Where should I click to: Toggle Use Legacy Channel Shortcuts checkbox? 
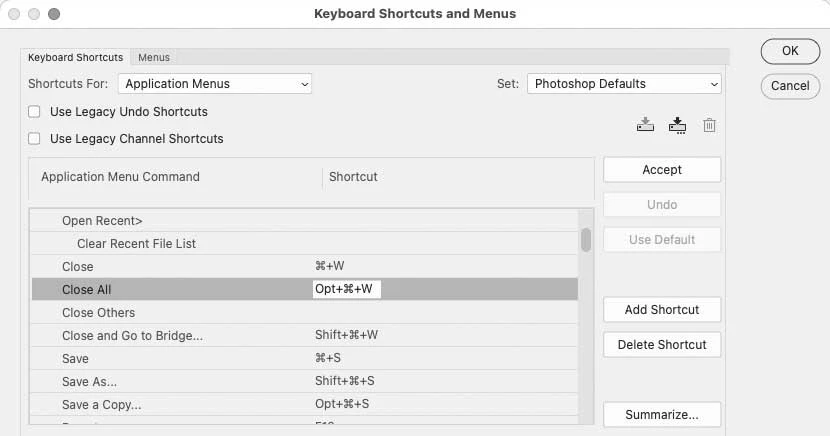click(36, 139)
